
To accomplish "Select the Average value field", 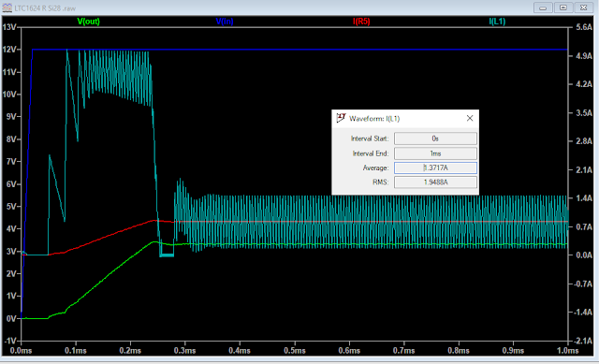I will 435,167.
